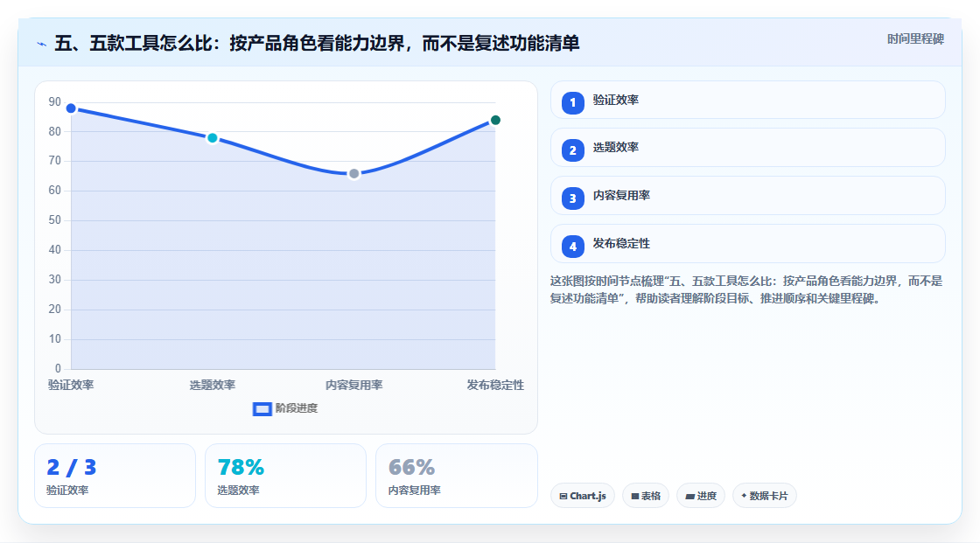The height and width of the screenshot is (543, 980).
Task: Click the 内容复用率 caption under 66%
Action: coord(415,491)
